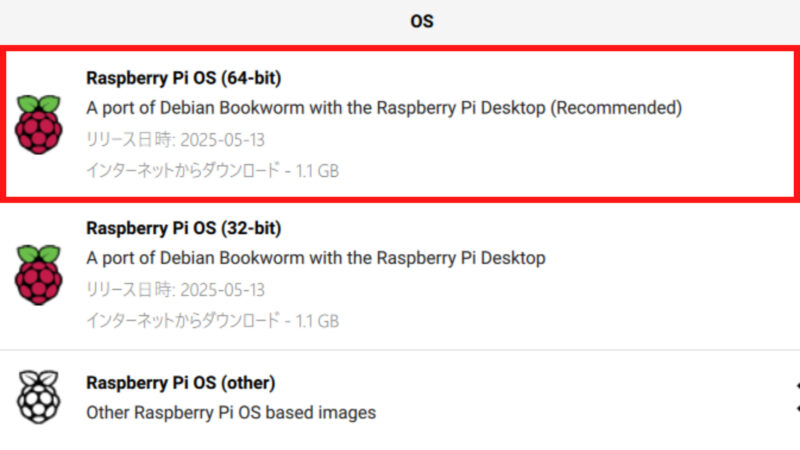Viewport: 800px width, 450px height.
Task: Open Raspberry Pi OS (other) submenu
Action: [400, 397]
